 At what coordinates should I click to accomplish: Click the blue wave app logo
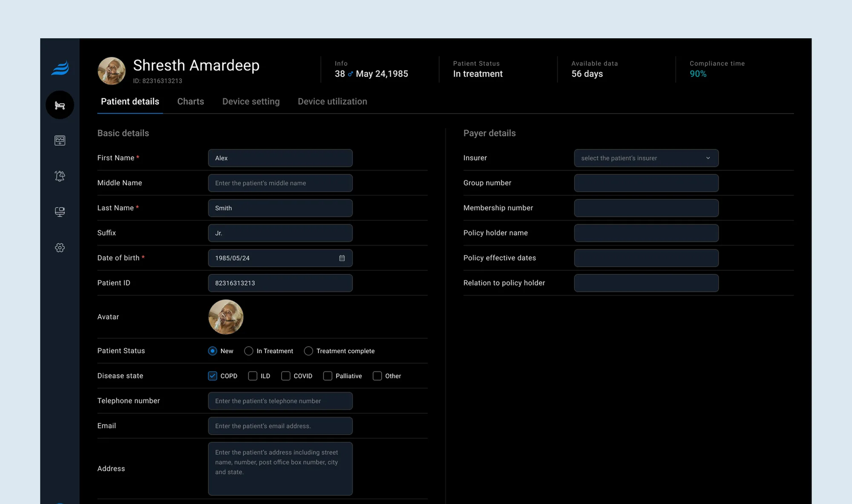60,68
